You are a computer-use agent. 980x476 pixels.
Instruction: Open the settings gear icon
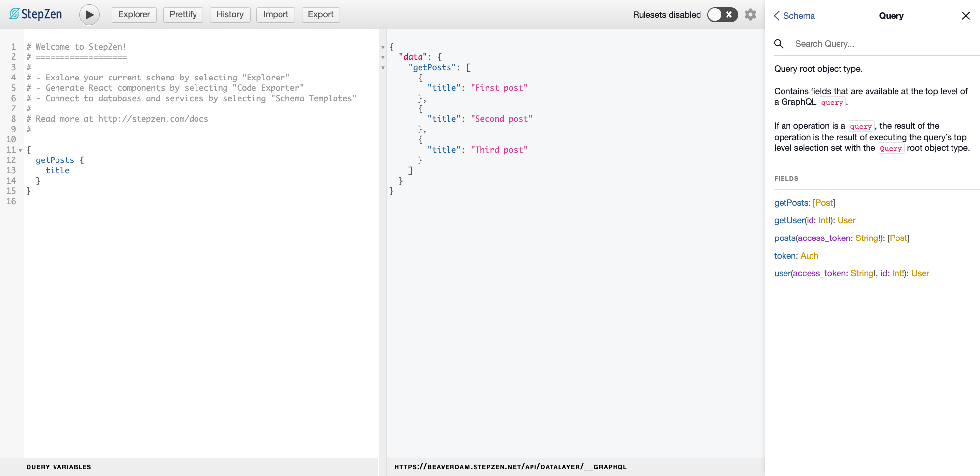point(750,14)
